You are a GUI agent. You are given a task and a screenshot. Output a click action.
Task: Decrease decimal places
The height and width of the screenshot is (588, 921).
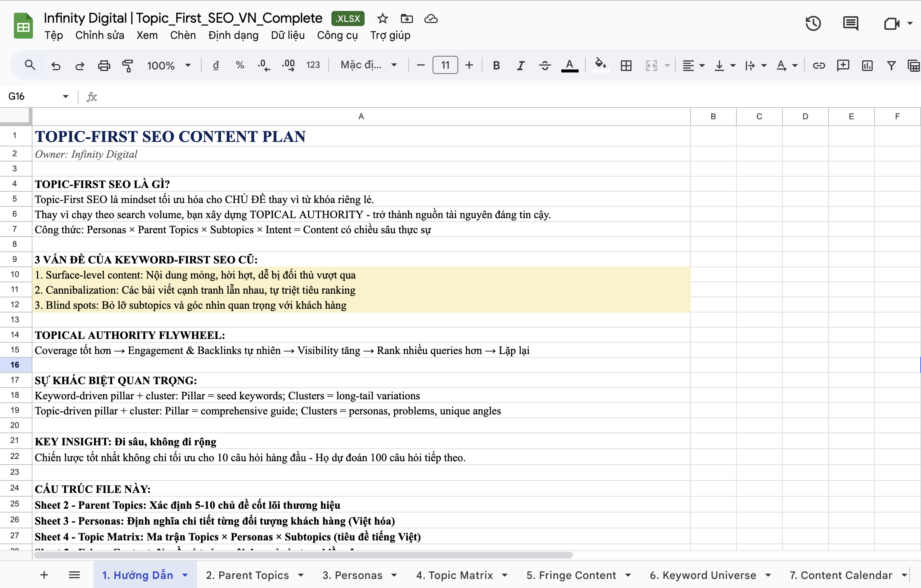coord(264,65)
